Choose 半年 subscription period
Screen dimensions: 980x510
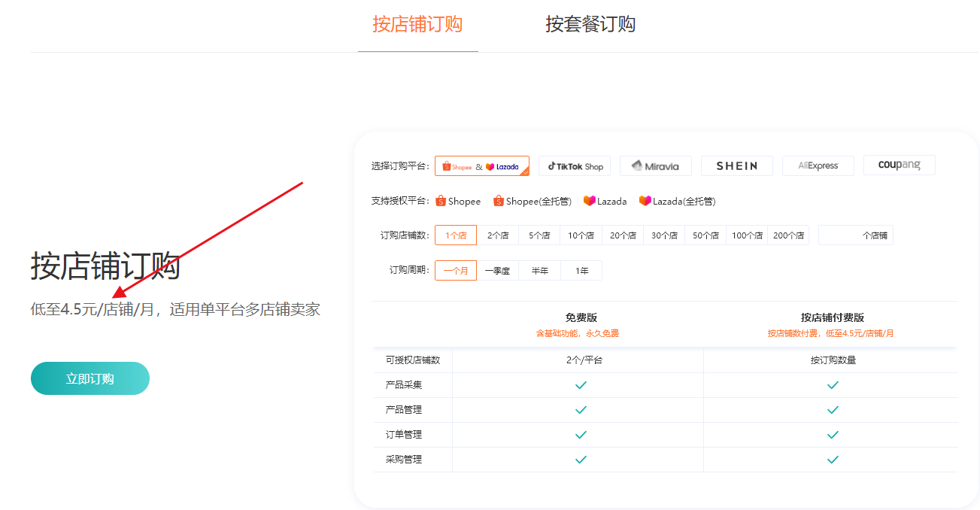[539, 271]
